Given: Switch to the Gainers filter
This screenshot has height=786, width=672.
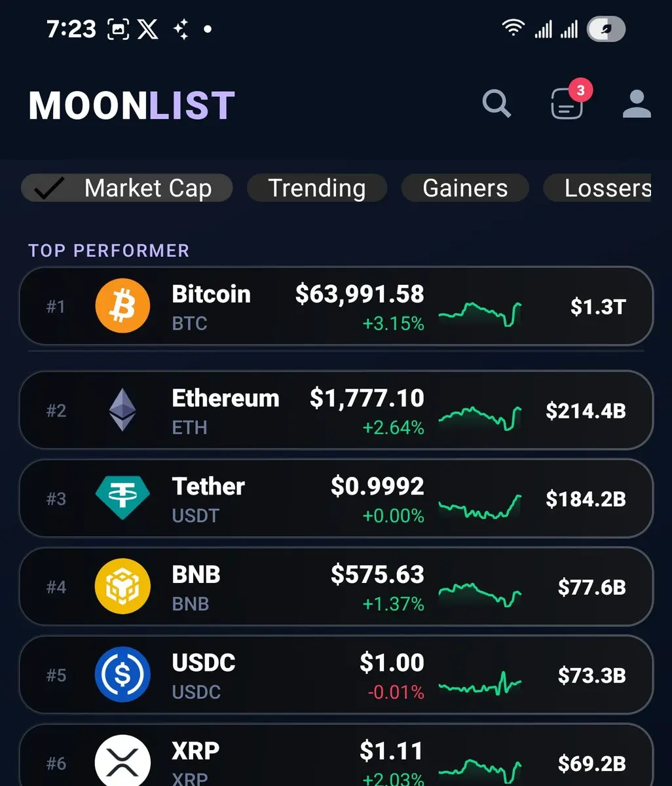Looking at the screenshot, I should [465, 189].
